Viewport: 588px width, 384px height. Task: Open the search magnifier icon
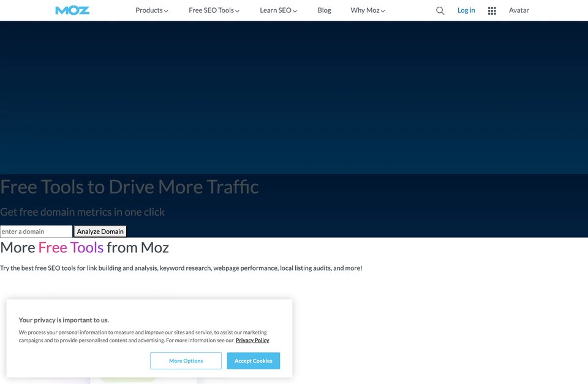[440, 10]
